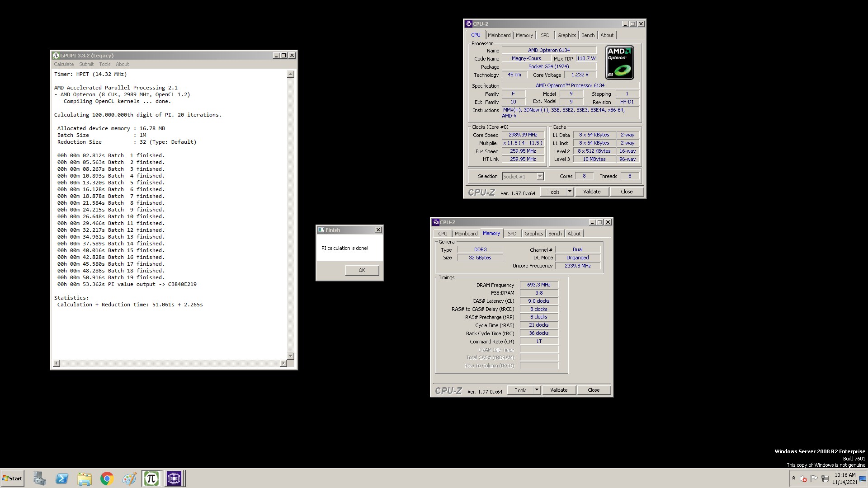Expand Tools dropdown arrow in upper CPU-Z

(x=570, y=192)
